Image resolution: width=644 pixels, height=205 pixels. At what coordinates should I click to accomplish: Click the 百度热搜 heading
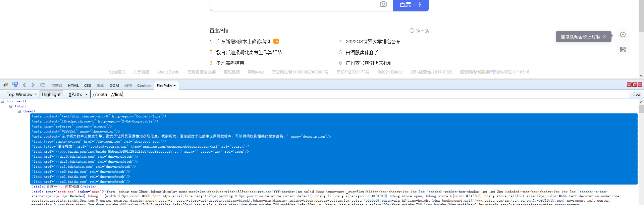click(219, 31)
